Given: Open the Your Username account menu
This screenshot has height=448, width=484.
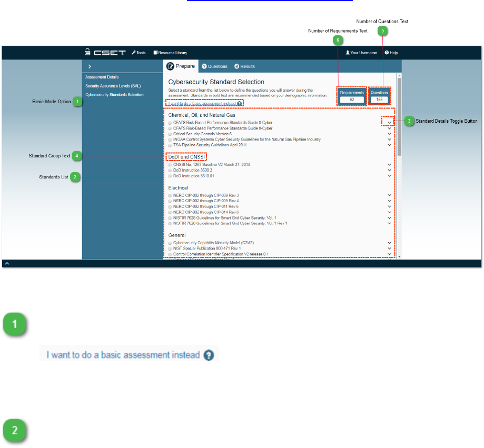Looking at the screenshot, I should point(361,53).
